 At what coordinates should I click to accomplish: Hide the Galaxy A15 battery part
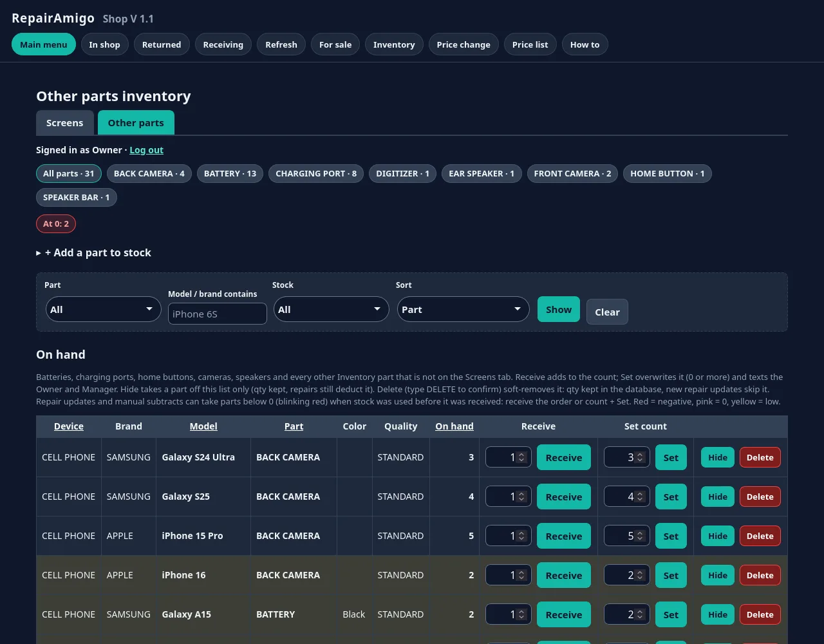[718, 614]
